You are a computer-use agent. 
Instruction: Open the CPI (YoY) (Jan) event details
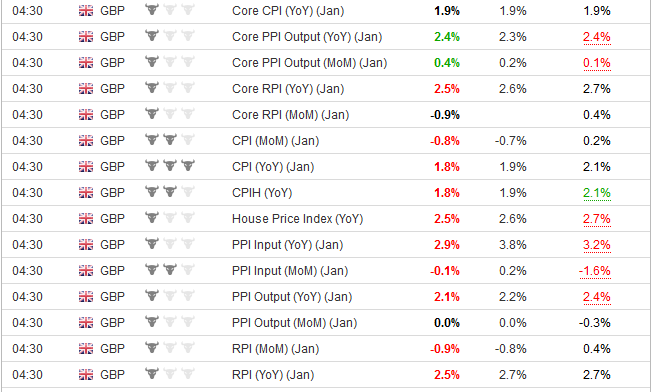click(273, 167)
